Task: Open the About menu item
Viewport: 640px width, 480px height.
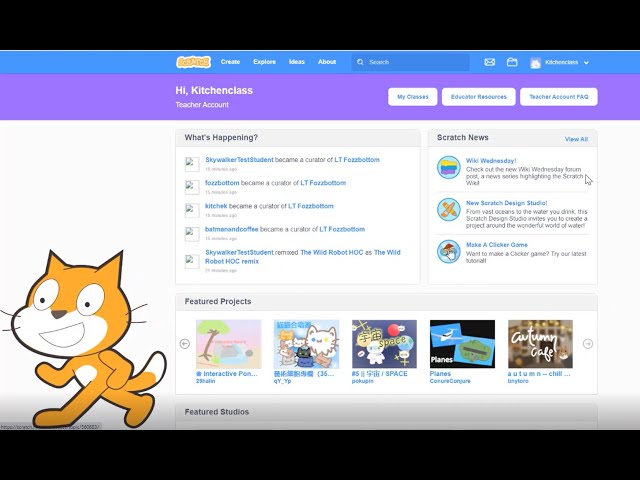Action: tap(327, 62)
